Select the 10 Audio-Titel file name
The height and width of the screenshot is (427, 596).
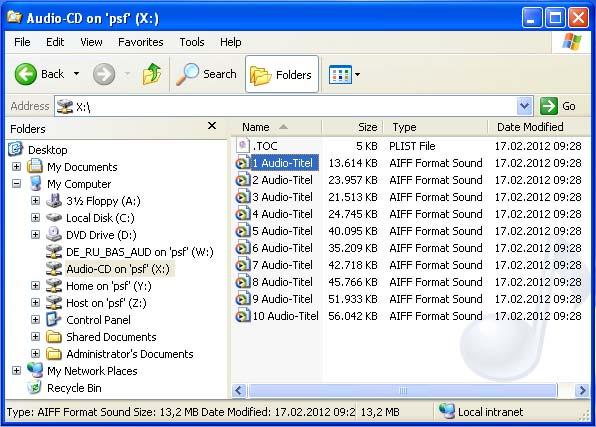tap(285, 316)
